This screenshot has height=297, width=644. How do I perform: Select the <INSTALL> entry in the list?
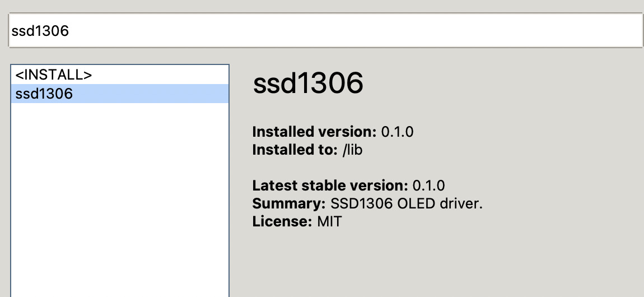[x=54, y=75]
